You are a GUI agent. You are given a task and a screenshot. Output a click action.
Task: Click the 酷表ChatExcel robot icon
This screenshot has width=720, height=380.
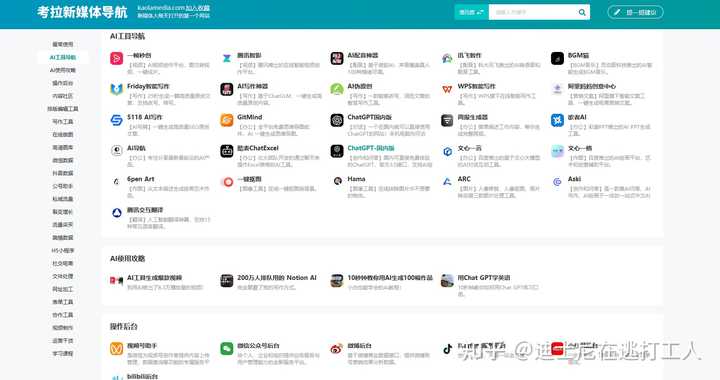click(x=227, y=151)
